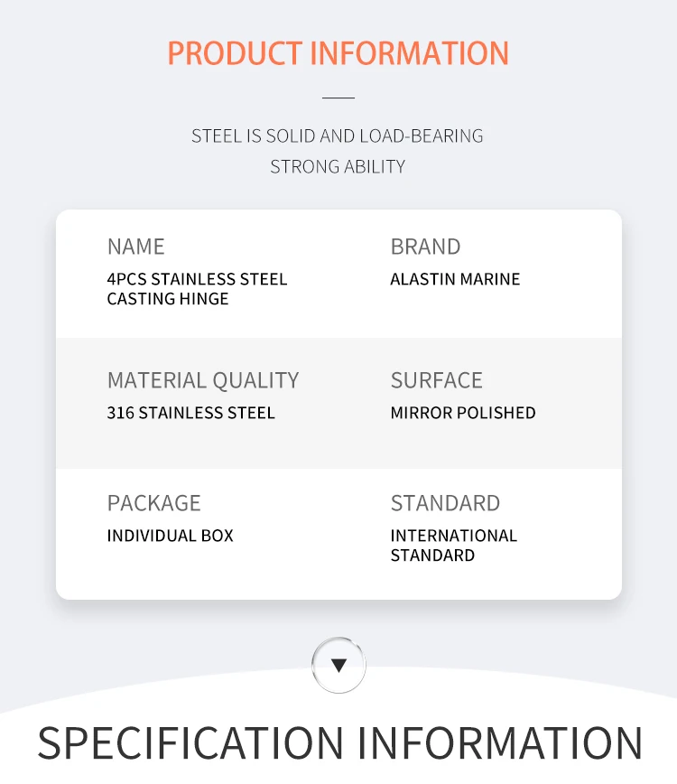Click the black triangle inside the circle
The height and width of the screenshot is (784, 677).
click(338, 665)
